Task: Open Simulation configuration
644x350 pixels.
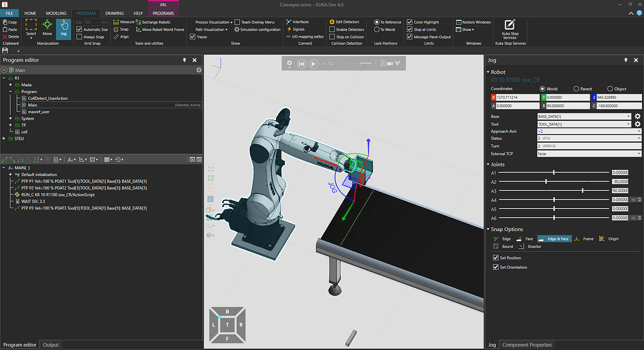Action: click(x=257, y=30)
